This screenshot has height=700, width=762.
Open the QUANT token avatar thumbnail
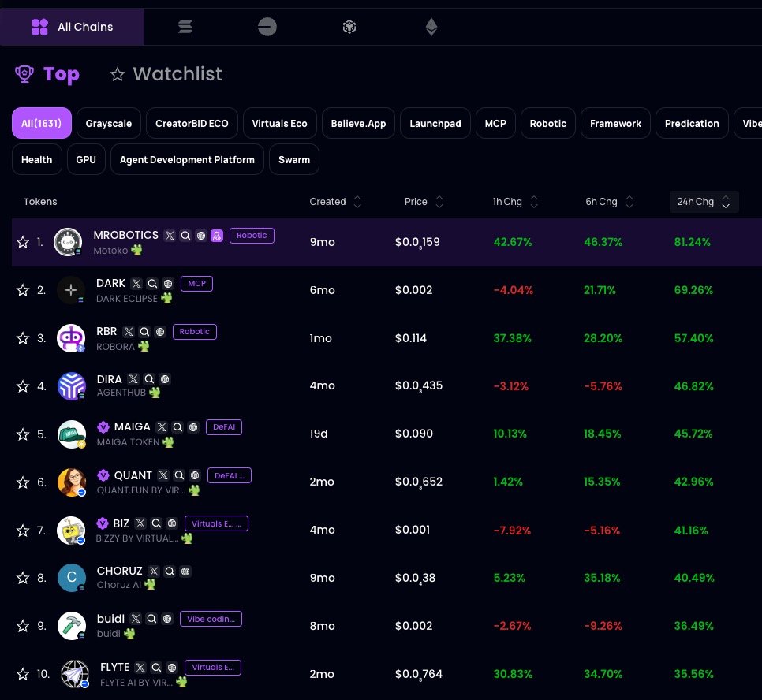(71, 482)
